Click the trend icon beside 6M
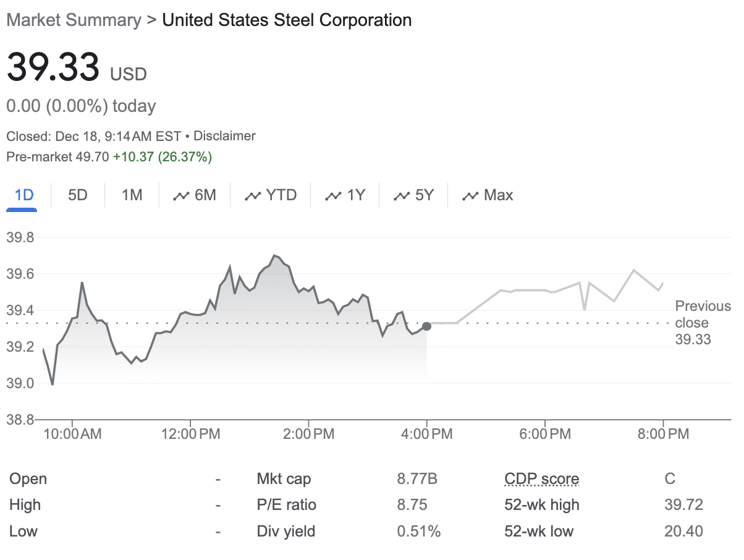 (x=180, y=196)
